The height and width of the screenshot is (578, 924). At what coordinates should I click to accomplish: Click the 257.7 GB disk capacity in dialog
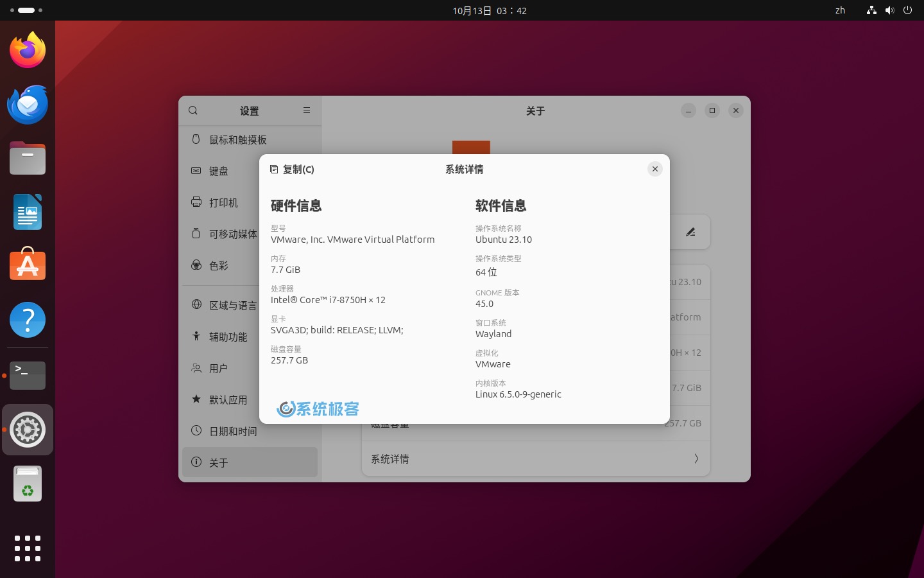pos(289,360)
